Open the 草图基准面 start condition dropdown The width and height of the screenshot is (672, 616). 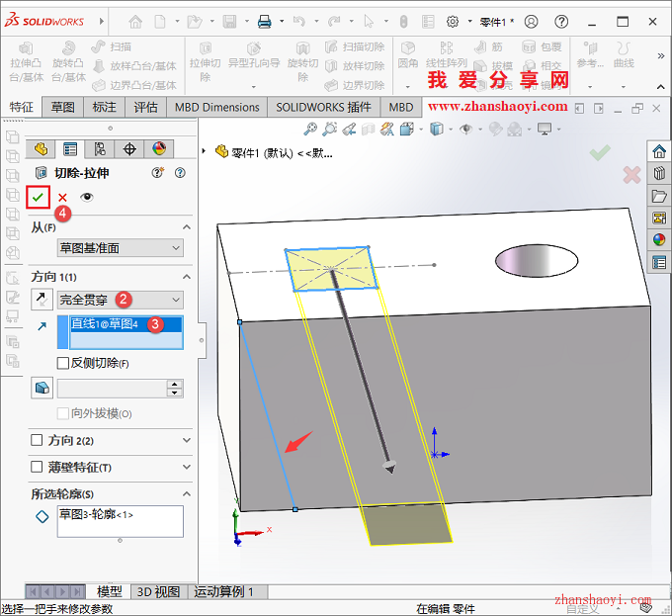click(x=120, y=248)
